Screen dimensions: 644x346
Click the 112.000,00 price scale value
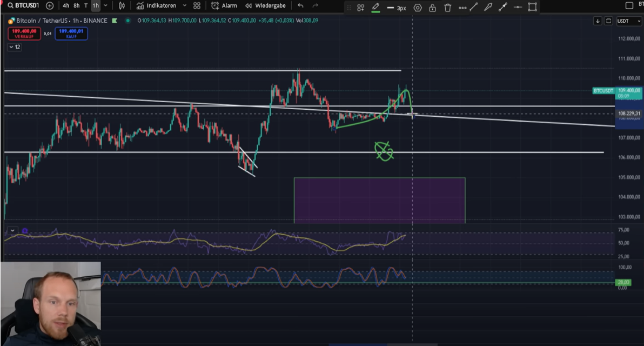click(x=629, y=38)
